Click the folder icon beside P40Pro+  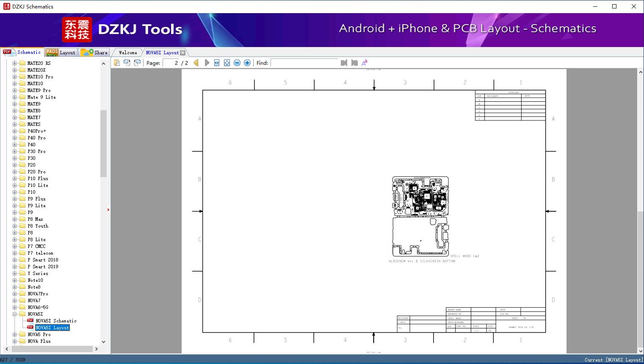[x=22, y=131]
